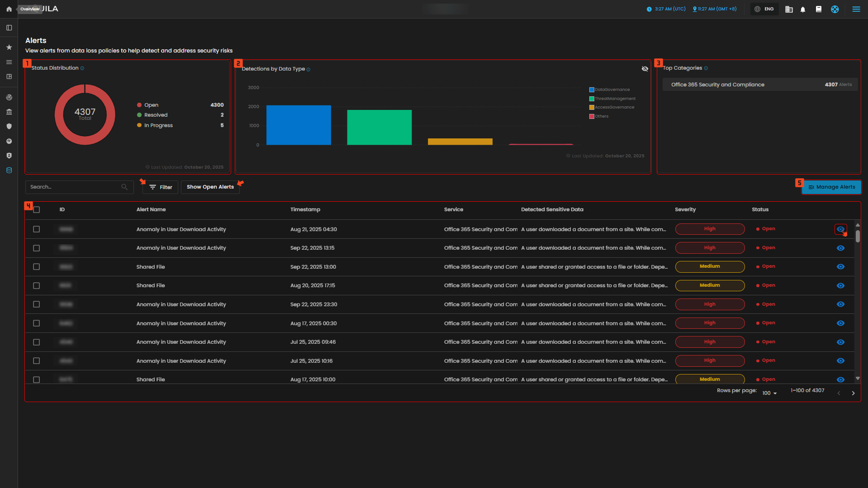Click the star favorites icon in sidebar
The width and height of the screenshot is (868, 488).
pyautogui.click(x=9, y=47)
